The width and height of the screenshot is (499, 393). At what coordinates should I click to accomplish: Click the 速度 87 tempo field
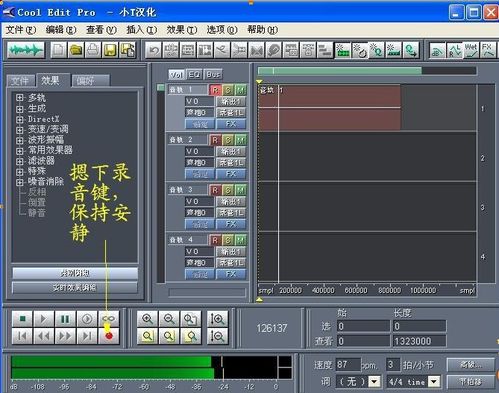click(x=348, y=365)
